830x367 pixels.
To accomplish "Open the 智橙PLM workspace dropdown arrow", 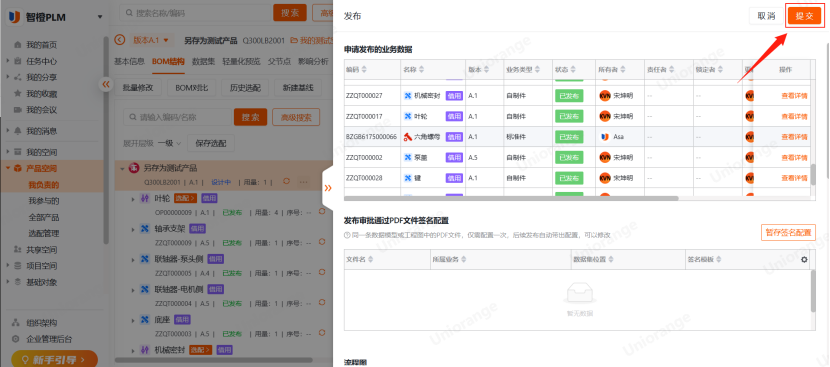I will click(100, 17).
